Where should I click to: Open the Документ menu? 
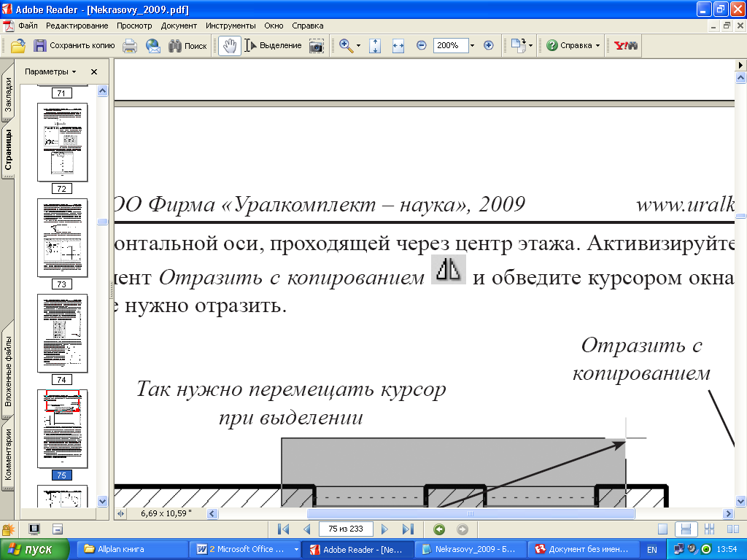[x=179, y=26]
